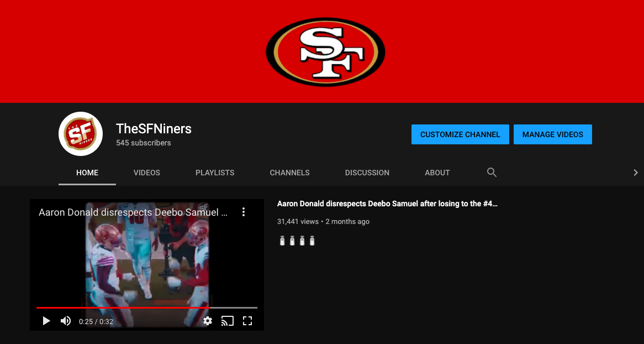
Task: Switch to the Videos tab
Action: (147, 173)
